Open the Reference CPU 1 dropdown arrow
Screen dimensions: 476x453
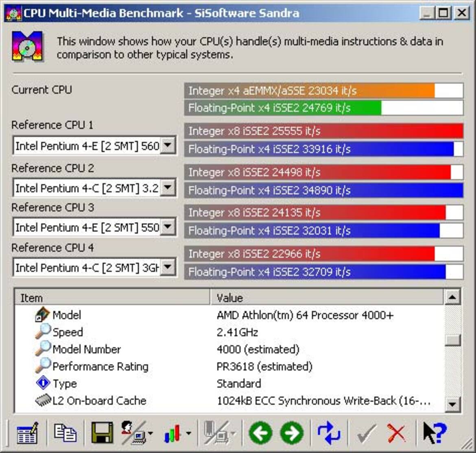pyautogui.click(x=168, y=145)
